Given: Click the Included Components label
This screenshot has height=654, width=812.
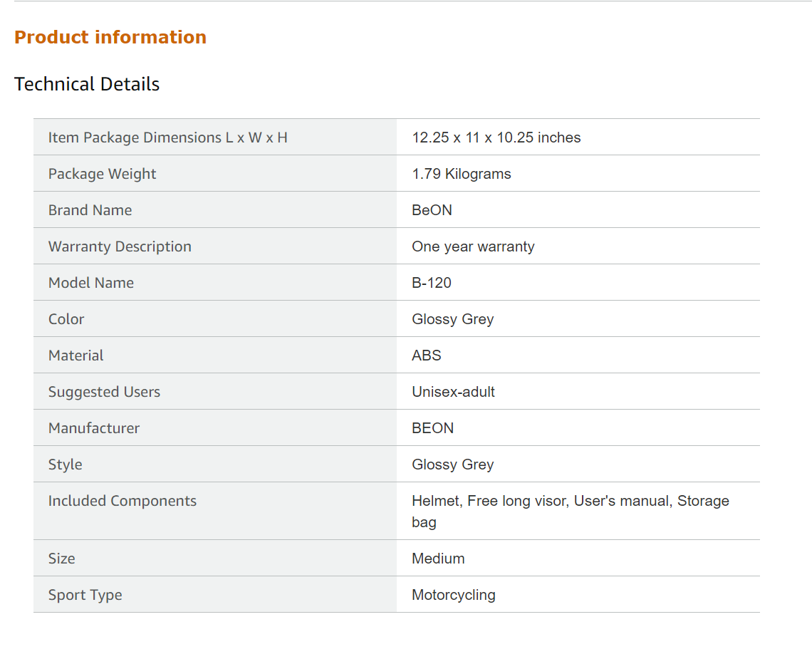Looking at the screenshot, I should tap(122, 501).
